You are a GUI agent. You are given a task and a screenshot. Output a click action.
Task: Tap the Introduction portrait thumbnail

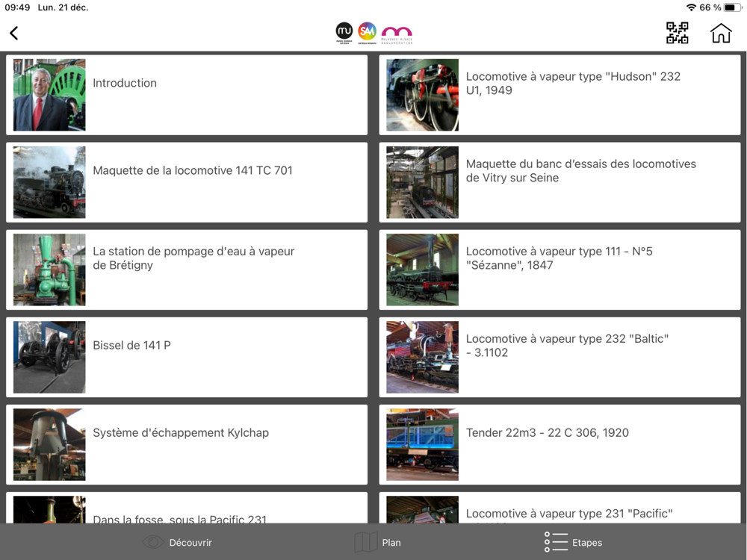[x=49, y=95]
